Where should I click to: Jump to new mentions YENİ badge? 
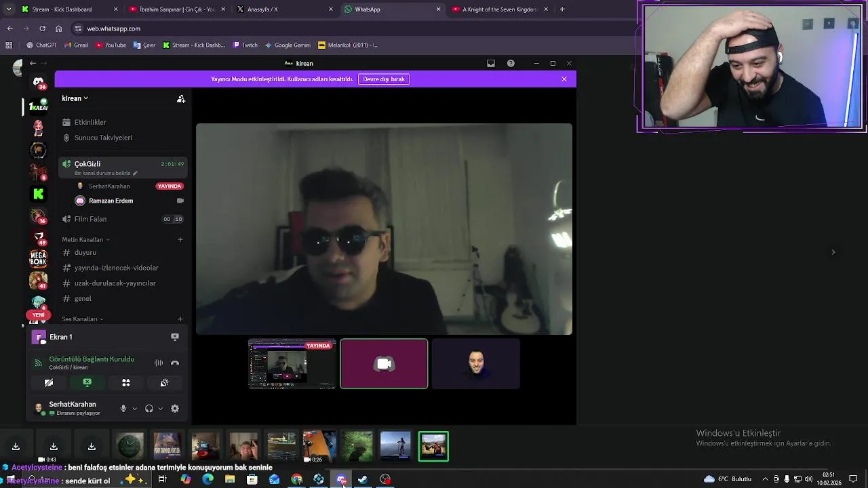tap(39, 315)
